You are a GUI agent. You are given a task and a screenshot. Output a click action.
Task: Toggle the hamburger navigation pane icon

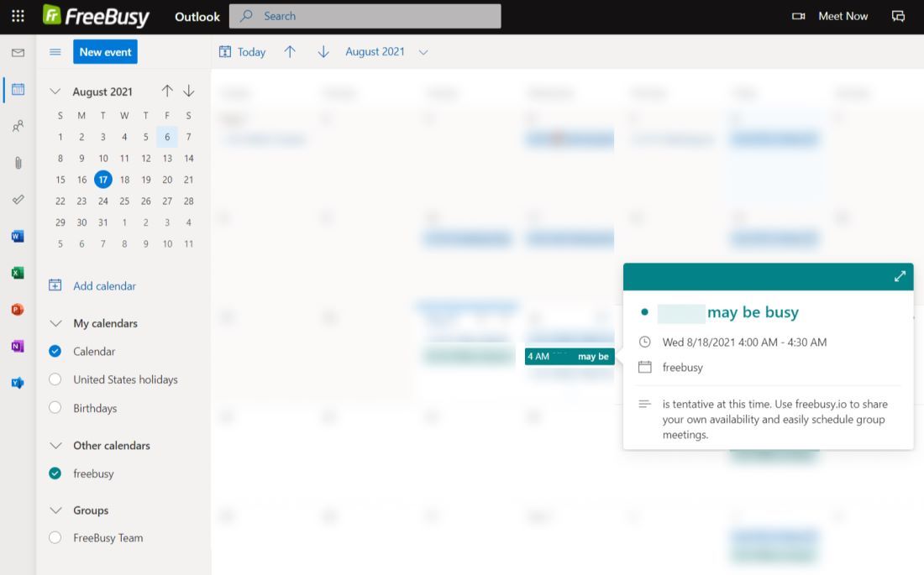pyautogui.click(x=55, y=52)
